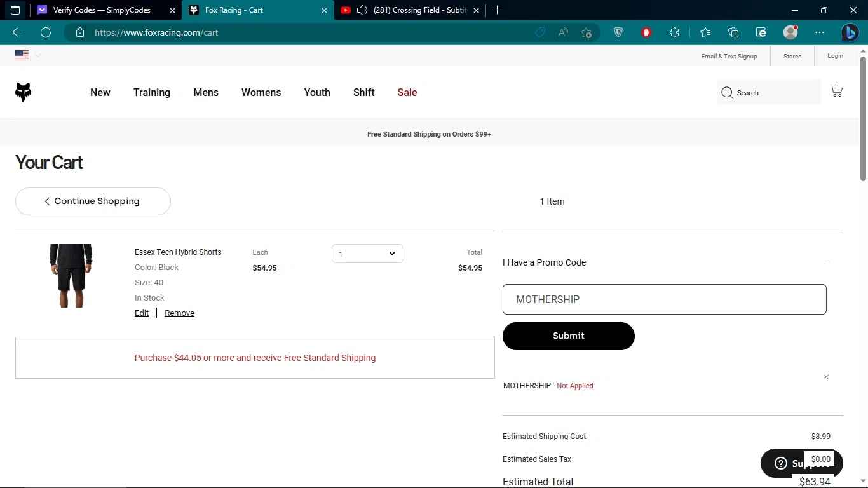Open the Bing sidebar button

[x=850, y=32]
